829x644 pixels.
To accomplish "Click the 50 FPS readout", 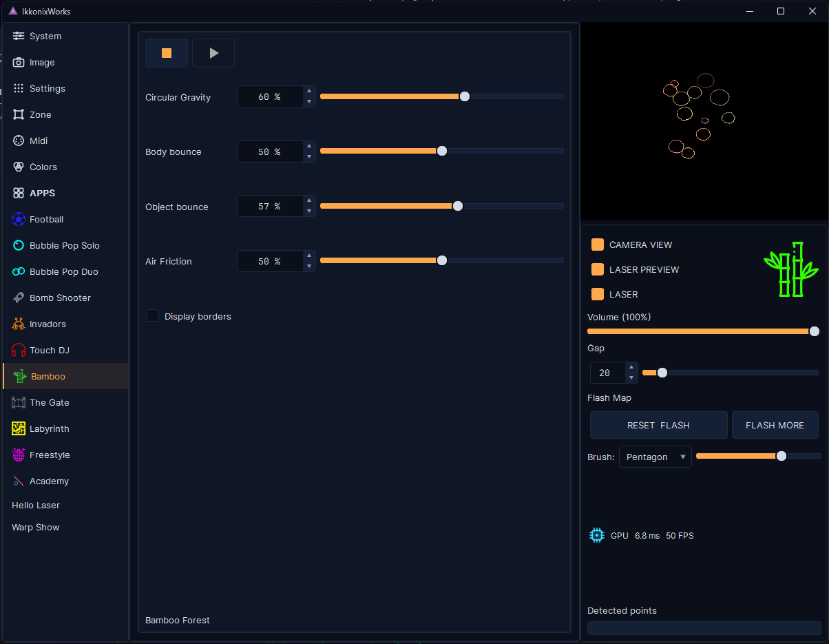I will point(680,535).
